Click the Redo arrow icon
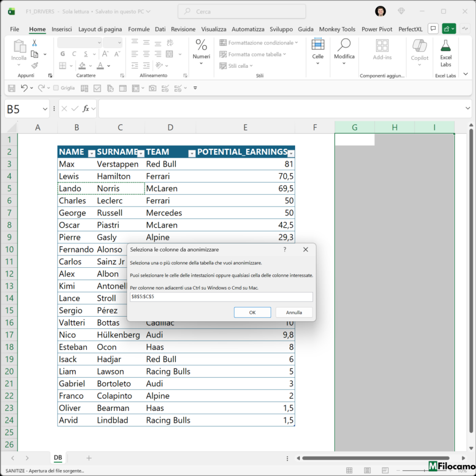This screenshot has height=476, width=476. coord(41,88)
